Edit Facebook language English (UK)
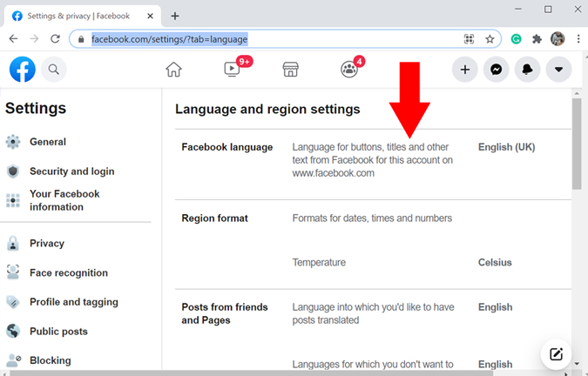 [x=507, y=147]
